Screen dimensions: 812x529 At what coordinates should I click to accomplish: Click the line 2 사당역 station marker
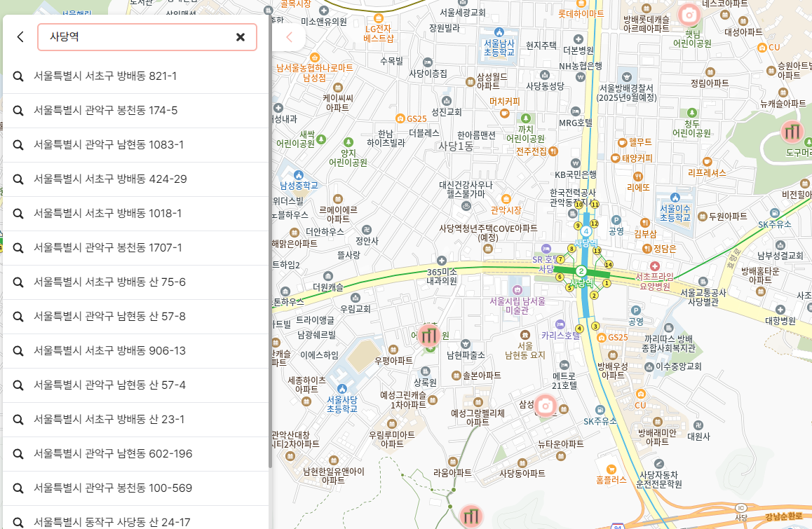[581, 270]
